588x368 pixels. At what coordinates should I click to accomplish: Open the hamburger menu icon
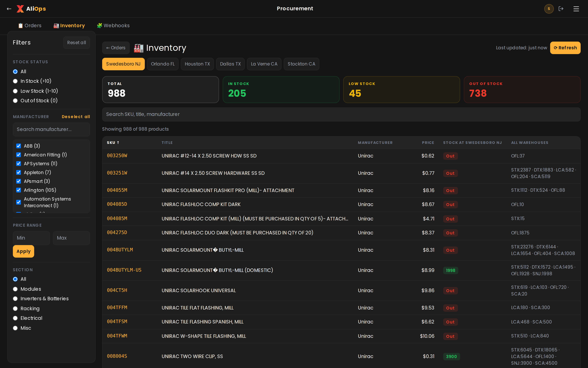coord(576,9)
